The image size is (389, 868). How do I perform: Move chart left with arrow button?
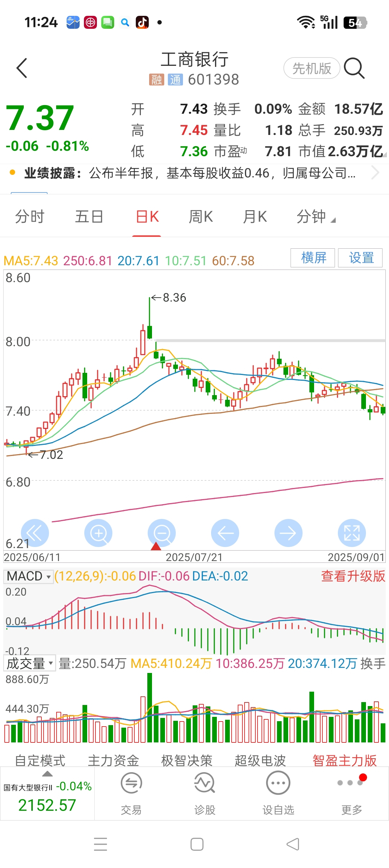coord(225,533)
